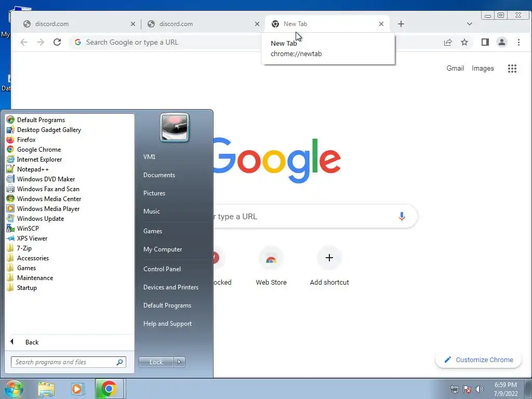The height and width of the screenshot is (399, 532).
Task: Expand the Games folder in programs list
Action: pyautogui.click(x=70, y=268)
